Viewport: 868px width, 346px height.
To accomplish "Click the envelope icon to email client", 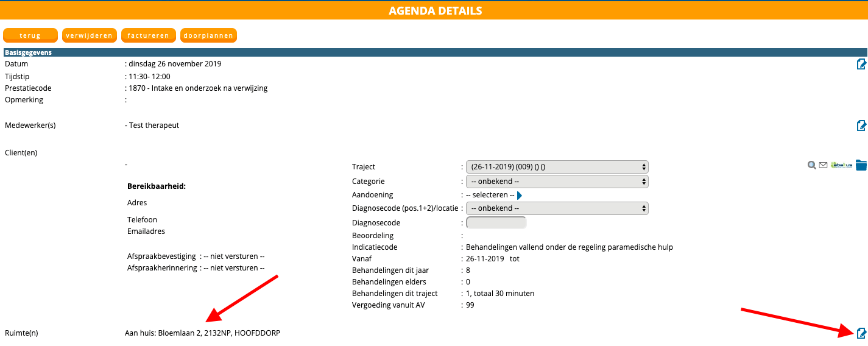I will (823, 165).
